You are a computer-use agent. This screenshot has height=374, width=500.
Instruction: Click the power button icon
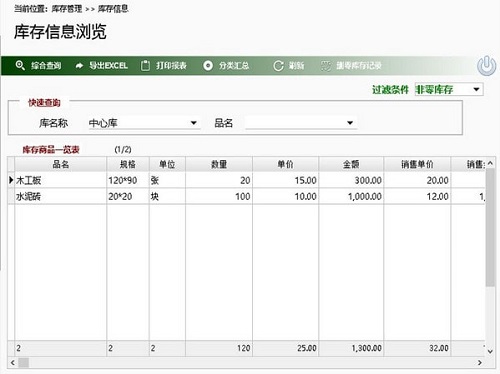(487, 66)
